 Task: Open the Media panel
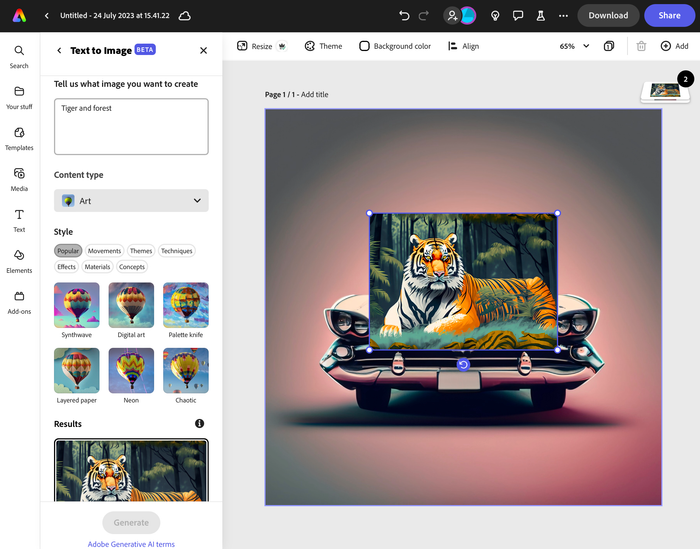pos(19,179)
